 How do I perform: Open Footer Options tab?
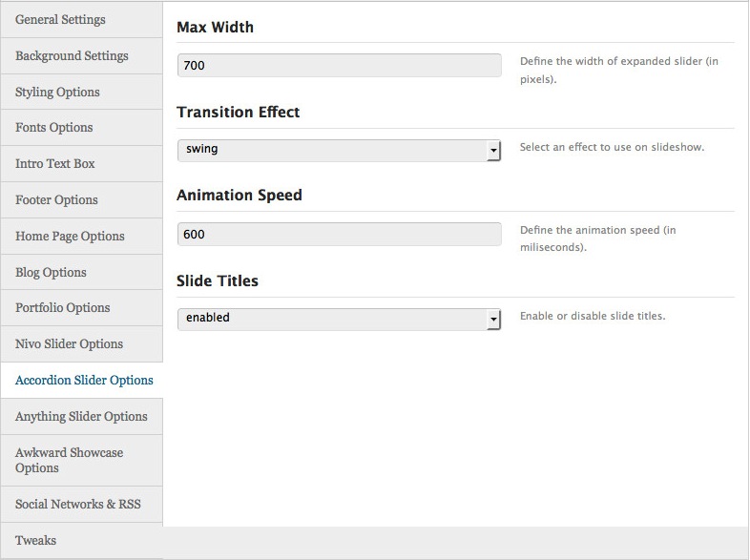(56, 200)
